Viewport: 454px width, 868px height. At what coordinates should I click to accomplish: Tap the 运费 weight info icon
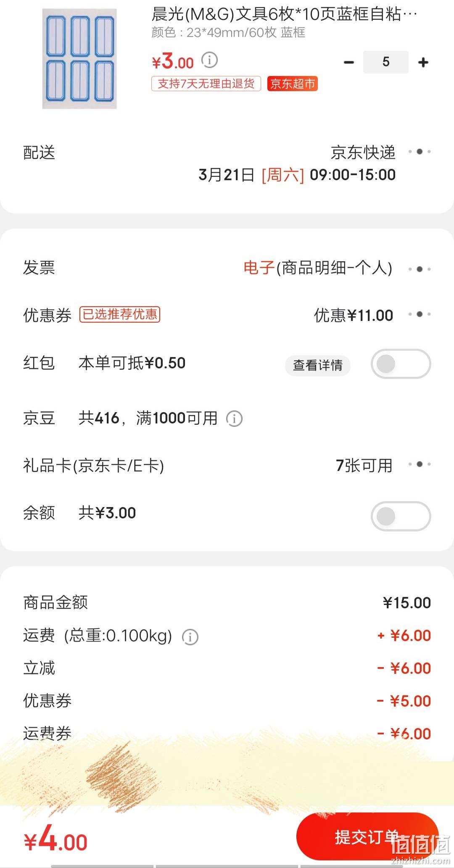(x=190, y=637)
